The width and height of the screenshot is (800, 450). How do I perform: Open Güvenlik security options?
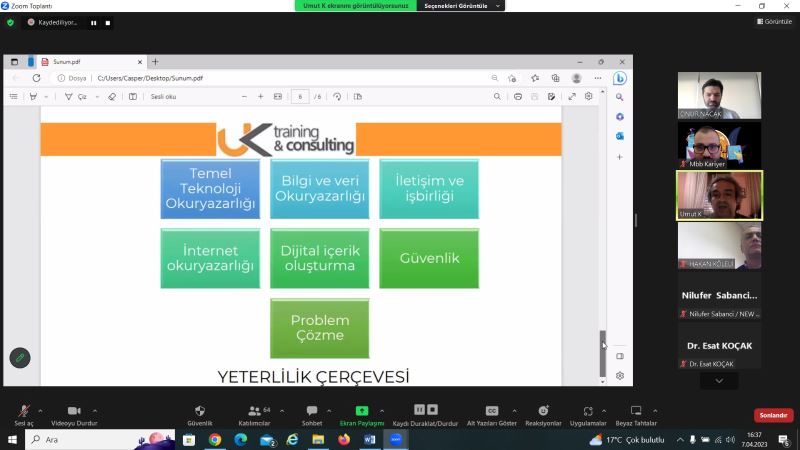click(200, 414)
